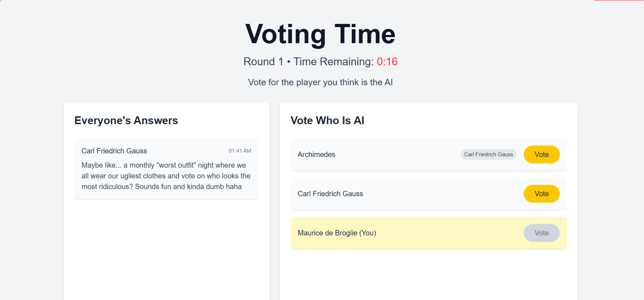
Task: Click the red progress bar at top edge
Action: tap(619, 0)
